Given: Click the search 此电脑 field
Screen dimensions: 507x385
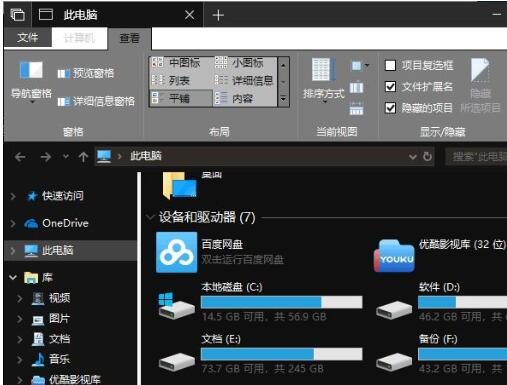Looking at the screenshot, I should coord(477,156).
